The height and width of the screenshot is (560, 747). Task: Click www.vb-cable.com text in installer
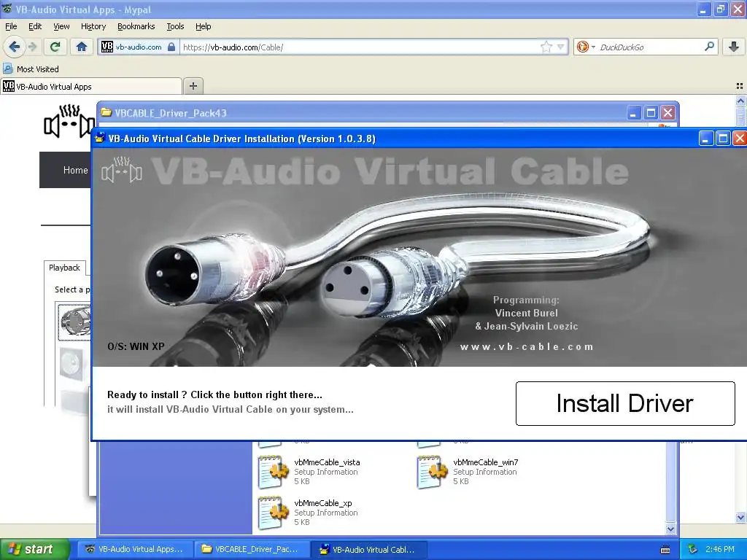527,346
